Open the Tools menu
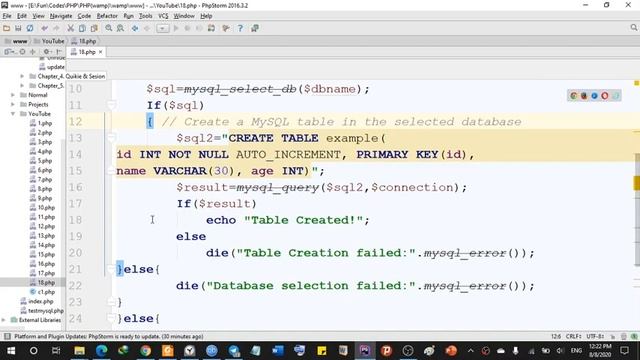 [145, 16]
